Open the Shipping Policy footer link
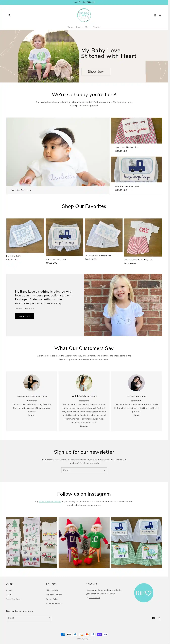This screenshot has width=170, height=644. [x=53, y=590]
